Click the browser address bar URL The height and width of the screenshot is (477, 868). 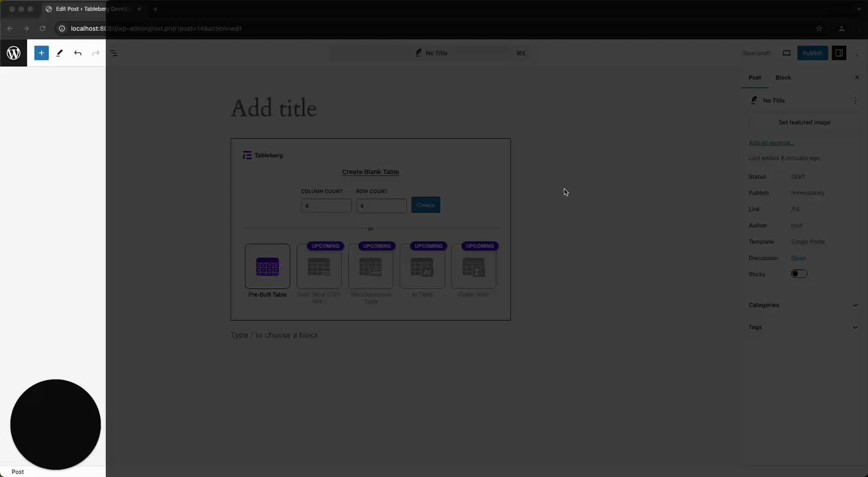tap(156, 28)
